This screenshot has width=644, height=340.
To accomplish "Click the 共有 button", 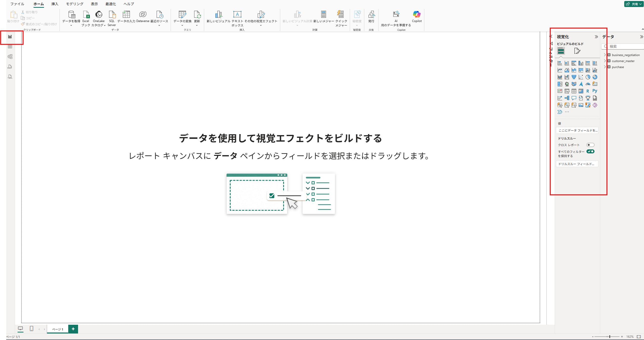I will pyautogui.click(x=634, y=4).
